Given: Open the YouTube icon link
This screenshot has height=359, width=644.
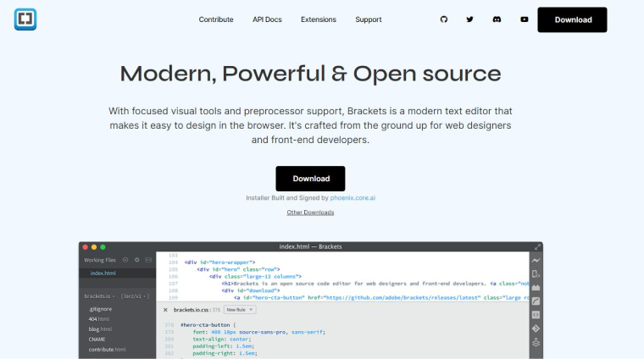Looking at the screenshot, I should (524, 19).
